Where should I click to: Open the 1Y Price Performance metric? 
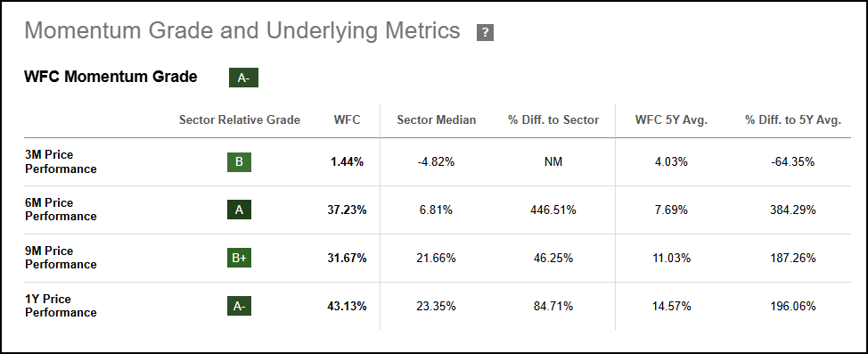(x=61, y=306)
